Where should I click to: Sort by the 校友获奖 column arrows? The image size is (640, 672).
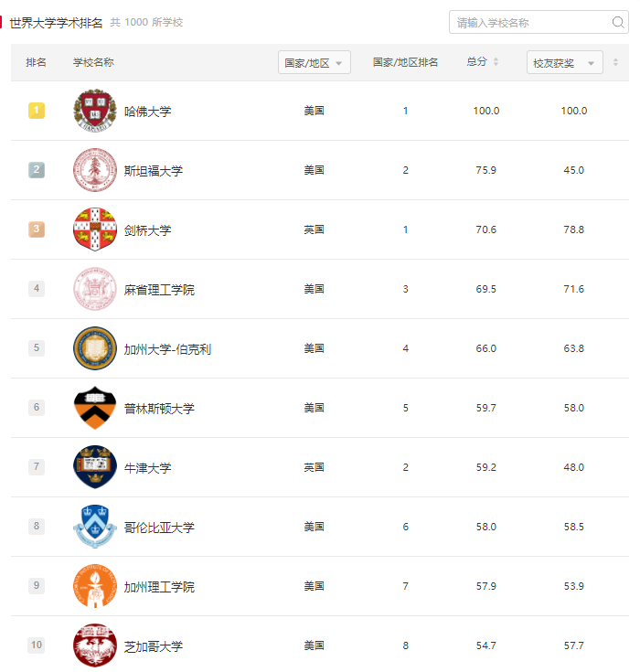(615, 62)
